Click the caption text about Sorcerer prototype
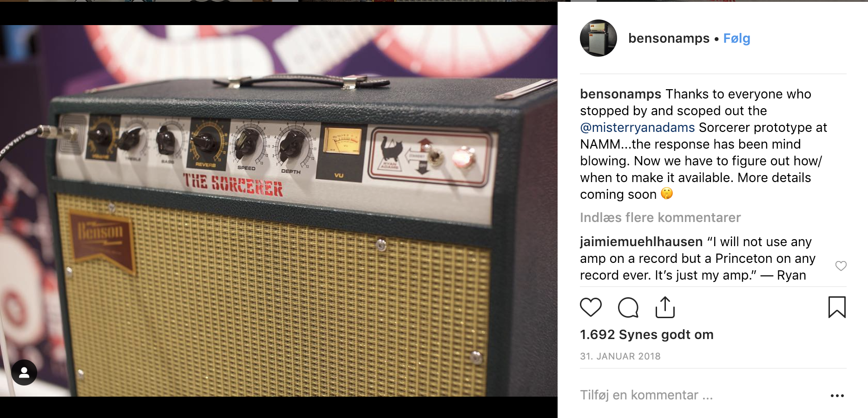 tap(704, 144)
